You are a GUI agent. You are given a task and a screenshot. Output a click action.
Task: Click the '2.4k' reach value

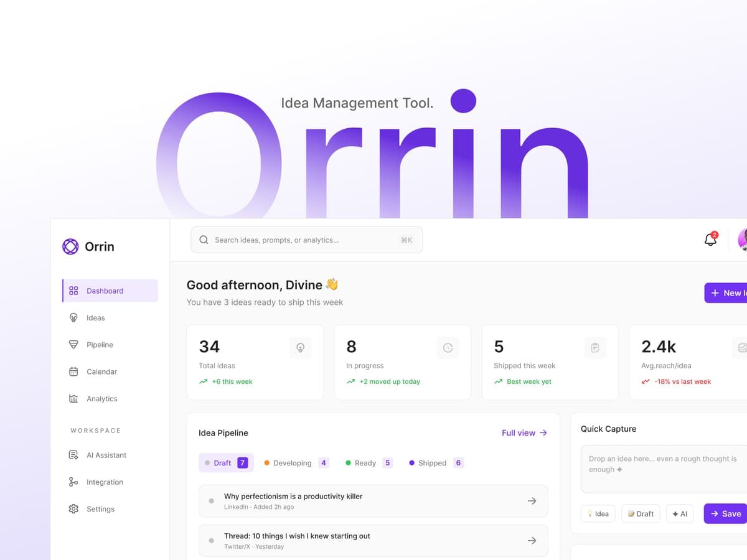point(659,347)
